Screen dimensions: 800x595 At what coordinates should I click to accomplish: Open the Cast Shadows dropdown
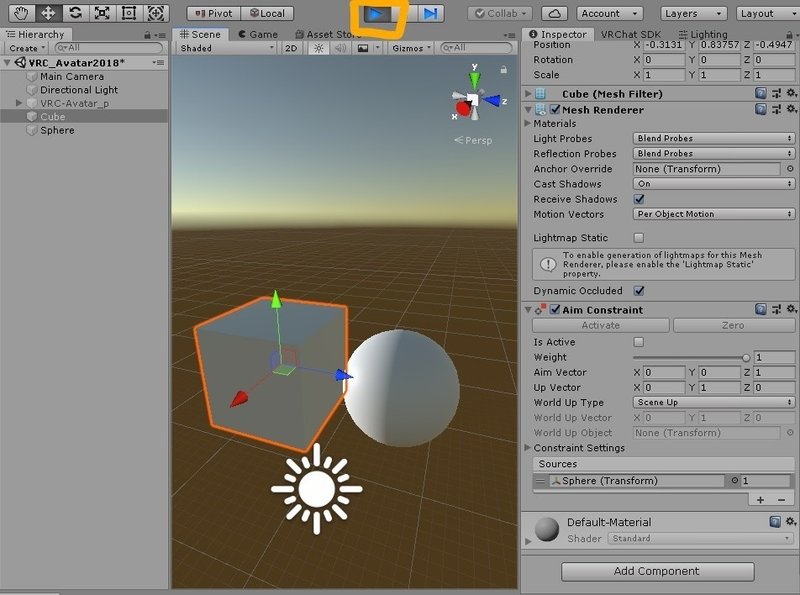[x=712, y=184]
